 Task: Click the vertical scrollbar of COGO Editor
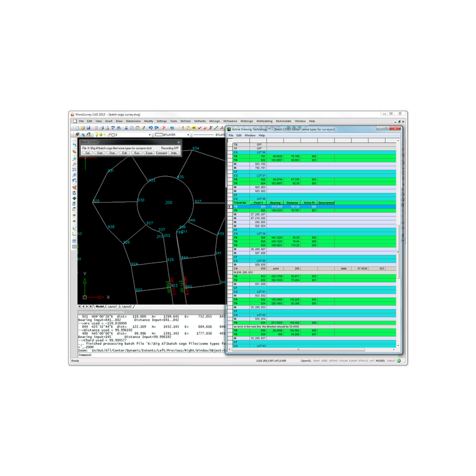(x=398, y=251)
